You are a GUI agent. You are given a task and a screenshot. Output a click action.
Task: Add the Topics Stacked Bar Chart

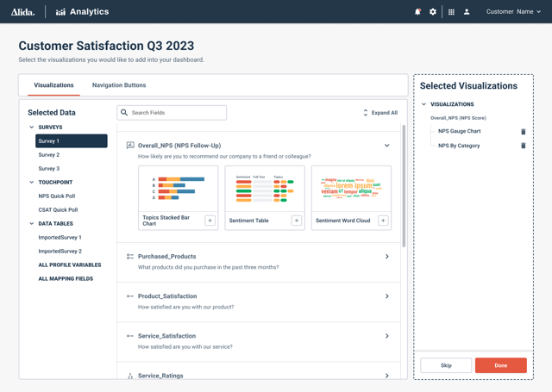coord(210,221)
